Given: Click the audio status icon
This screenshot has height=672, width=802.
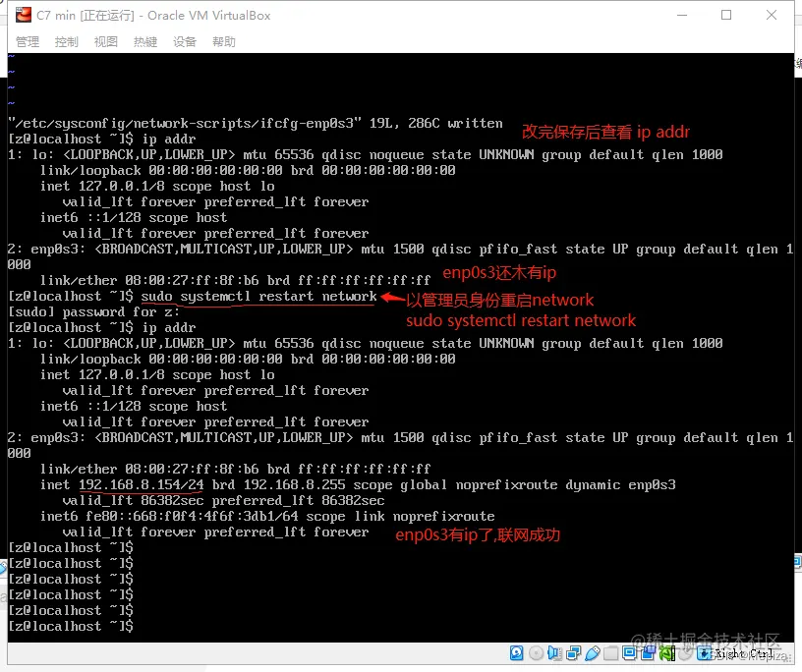Looking at the screenshot, I should click(554, 653).
